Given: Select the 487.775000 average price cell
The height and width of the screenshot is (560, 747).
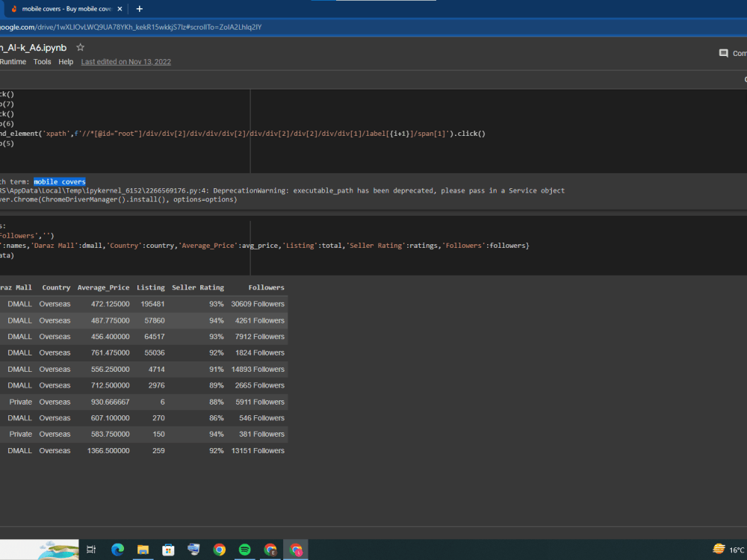Looking at the screenshot, I should click(110, 320).
